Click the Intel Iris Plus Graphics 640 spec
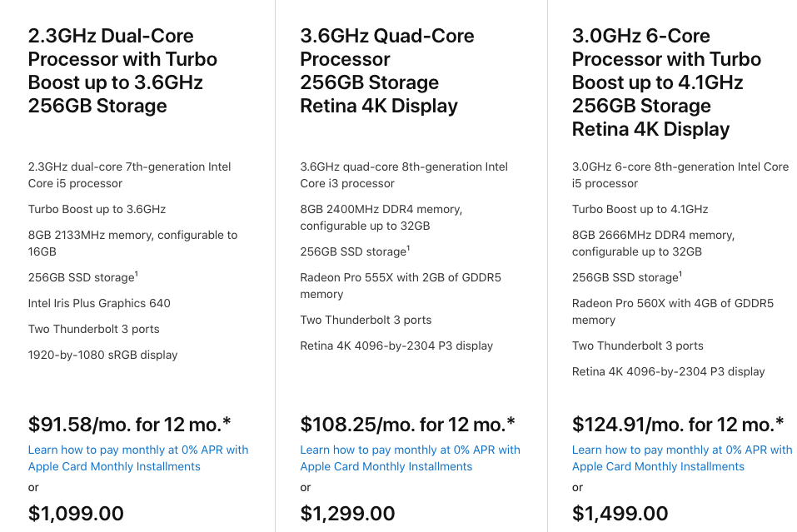The height and width of the screenshot is (532, 797). pos(99,303)
